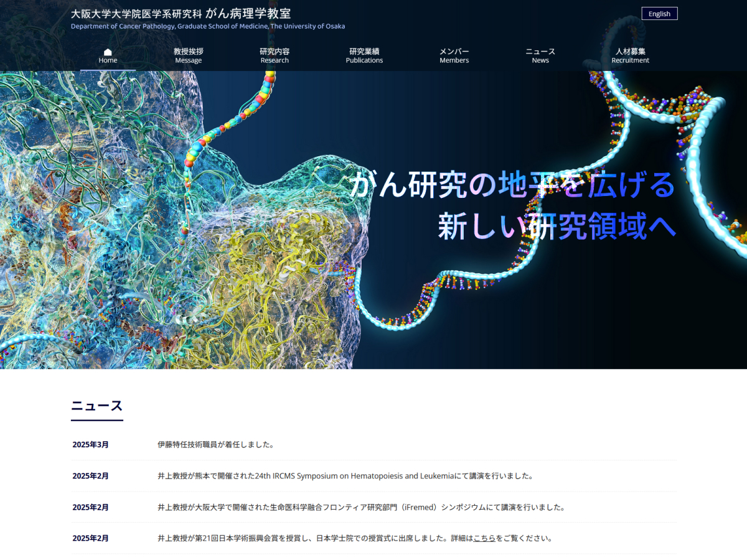The height and width of the screenshot is (560, 747).
Task: Select the IRCMS Symposium news entry
Action: pos(345,476)
